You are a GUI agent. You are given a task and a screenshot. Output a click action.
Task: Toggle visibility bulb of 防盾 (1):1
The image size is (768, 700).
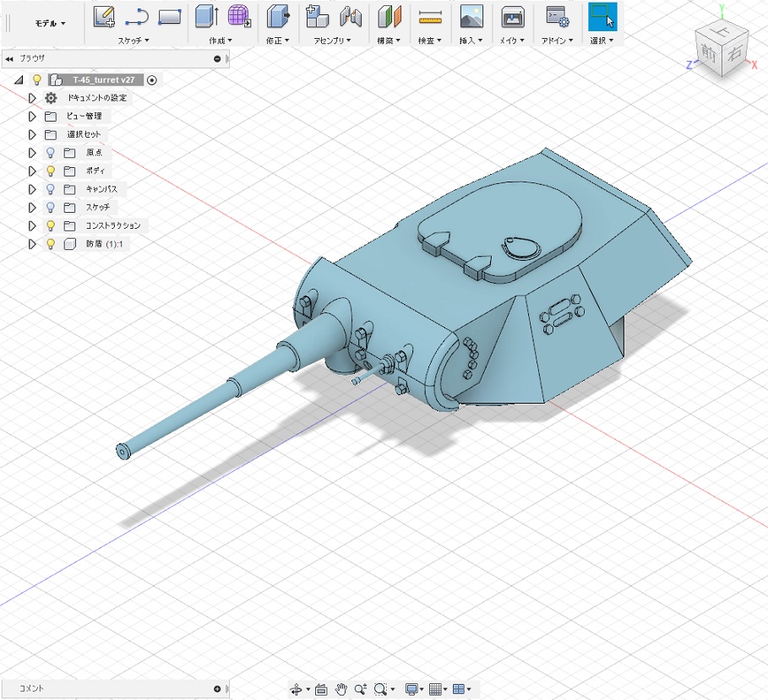[50, 244]
